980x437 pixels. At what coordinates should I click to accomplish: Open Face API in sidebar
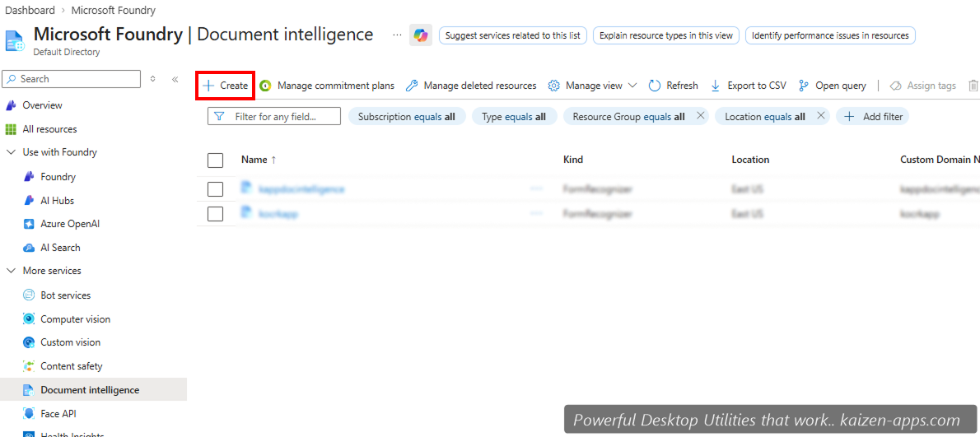[58, 413]
